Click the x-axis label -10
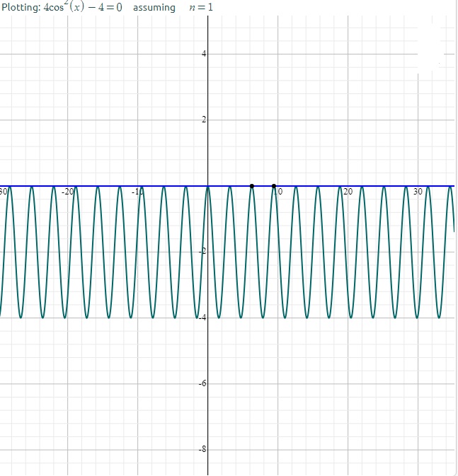The height and width of the screenshot is (476, 458). [x=139, y=192]
